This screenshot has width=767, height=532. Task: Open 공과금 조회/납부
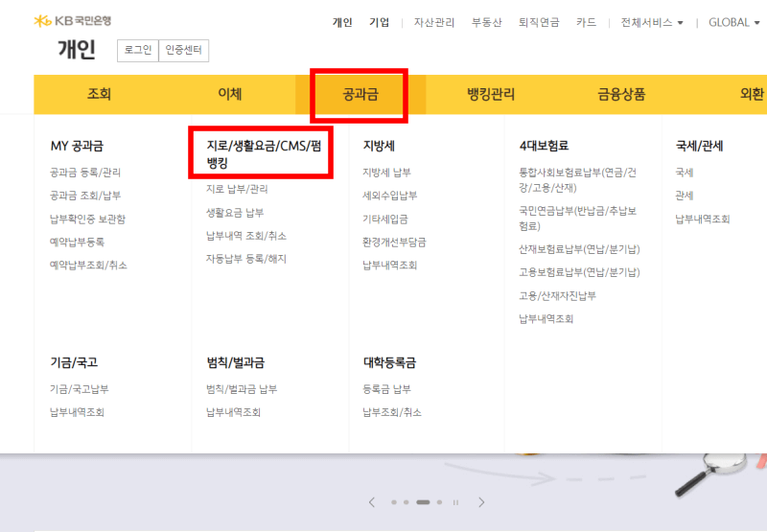85,196
